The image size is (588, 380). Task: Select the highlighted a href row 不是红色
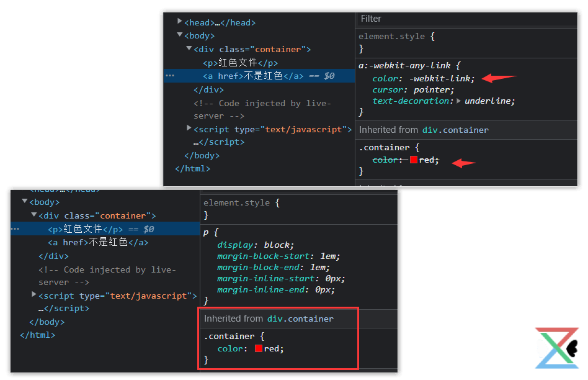[x=259, y=76]
